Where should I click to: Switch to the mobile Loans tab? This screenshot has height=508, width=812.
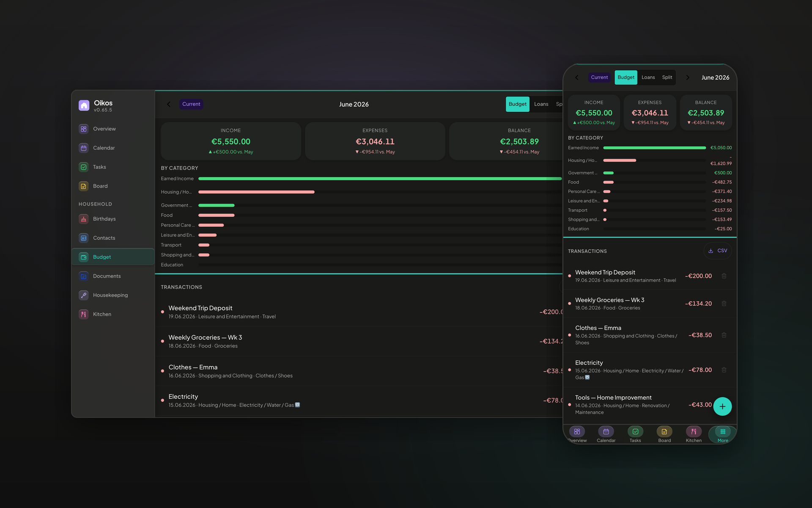[648, 77]
